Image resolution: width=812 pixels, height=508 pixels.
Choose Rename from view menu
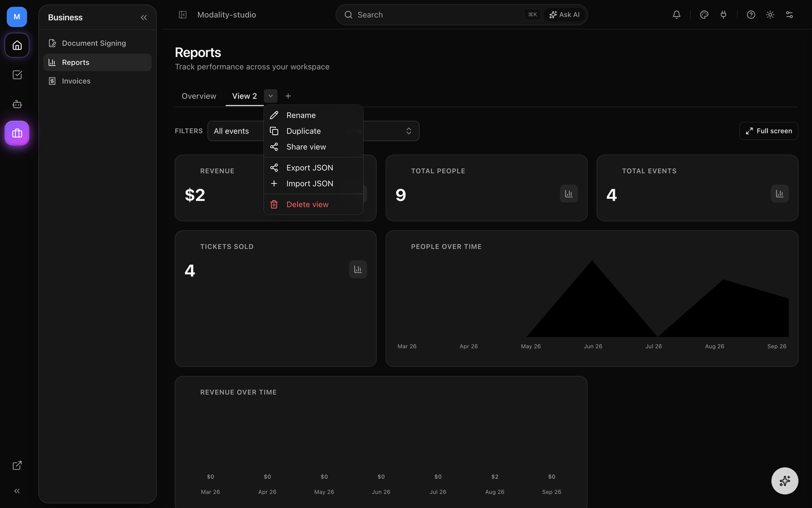coord(313,115)
